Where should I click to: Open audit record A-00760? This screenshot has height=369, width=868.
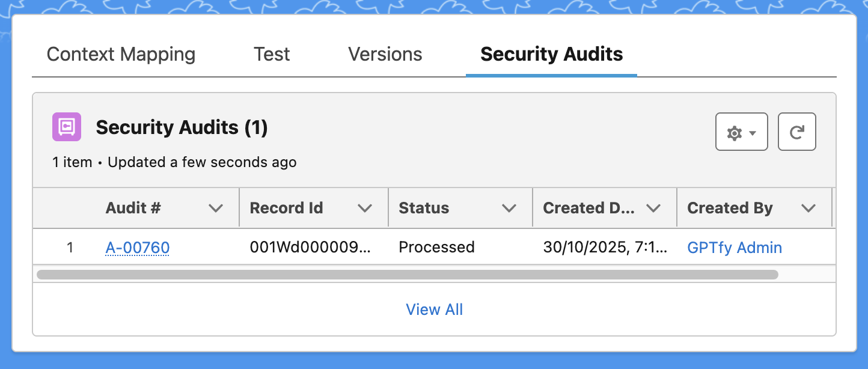pyautogui.click(x=138, y=248)
